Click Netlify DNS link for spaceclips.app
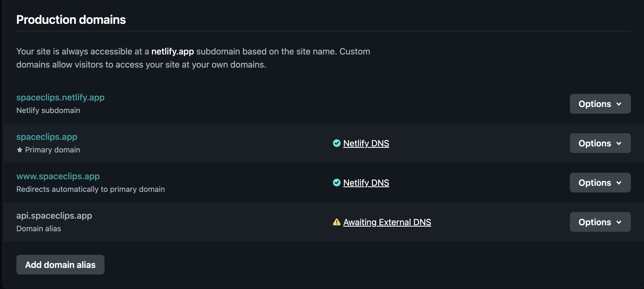 click(x=366, y=143)
